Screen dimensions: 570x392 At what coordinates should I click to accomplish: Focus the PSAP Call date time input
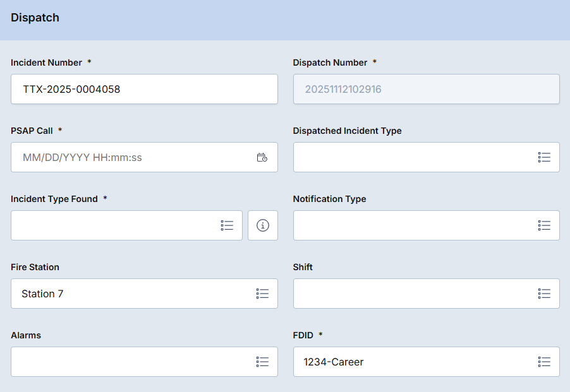126,157
